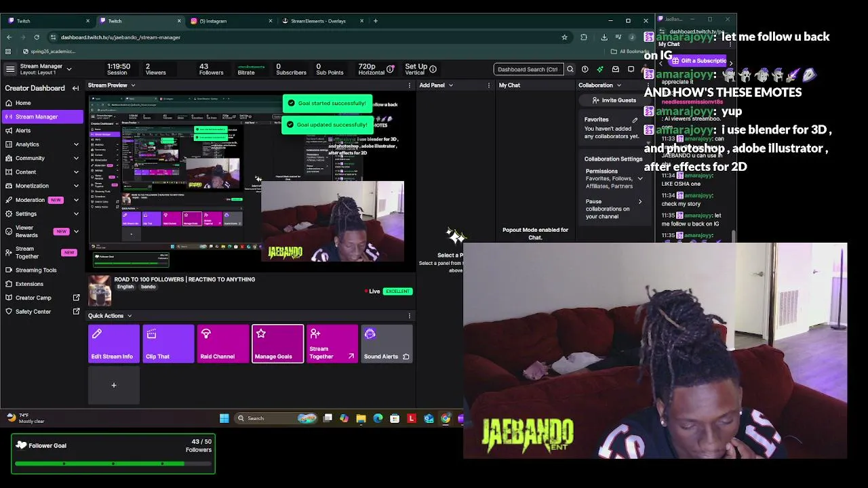Open Outlook from the taskbar

429,418
